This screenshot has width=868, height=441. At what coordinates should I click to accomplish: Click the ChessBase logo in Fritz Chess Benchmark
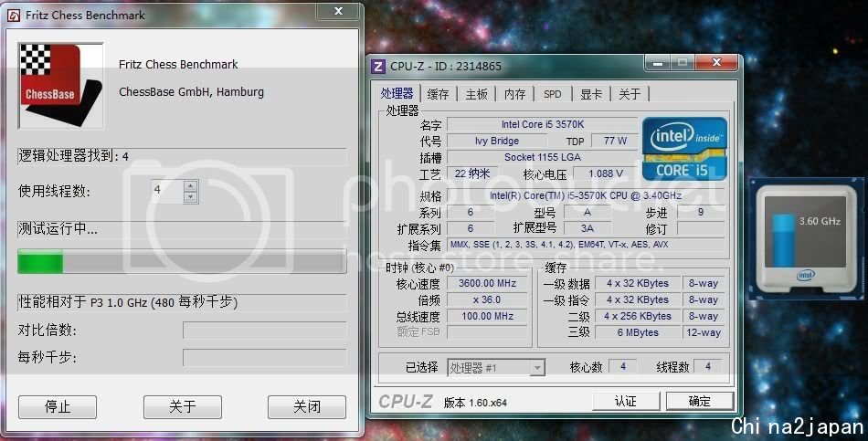coord(61,85)
